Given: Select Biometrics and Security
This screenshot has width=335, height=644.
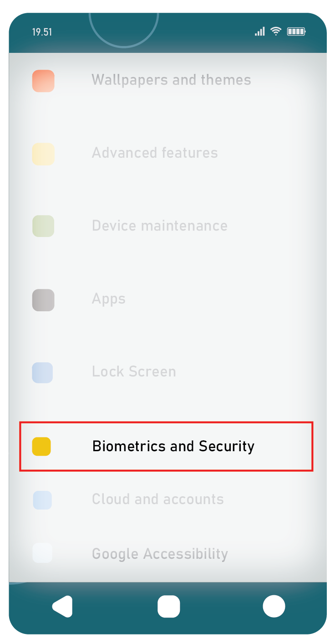Looking at the screenshot, I should (166, 447).
